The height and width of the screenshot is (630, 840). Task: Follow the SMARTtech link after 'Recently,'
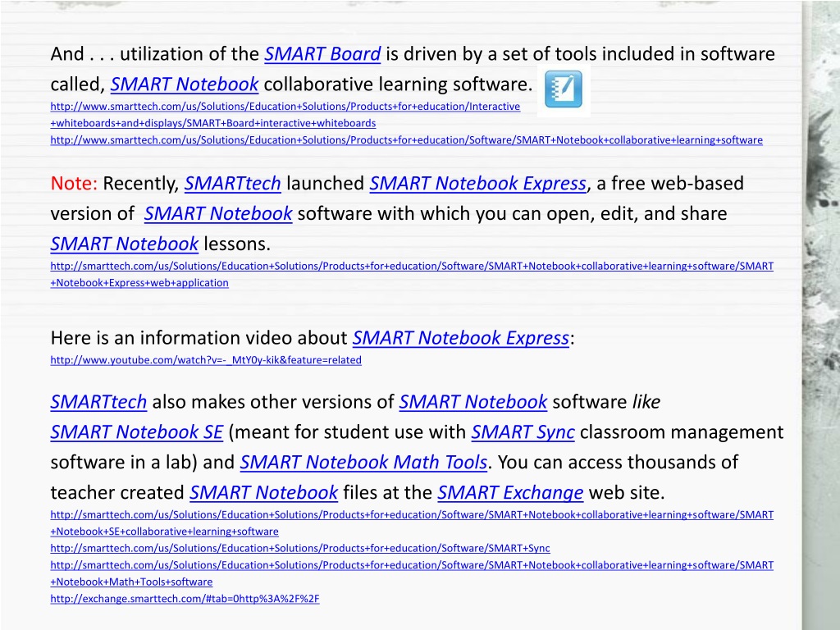click(x=232, y=184)
